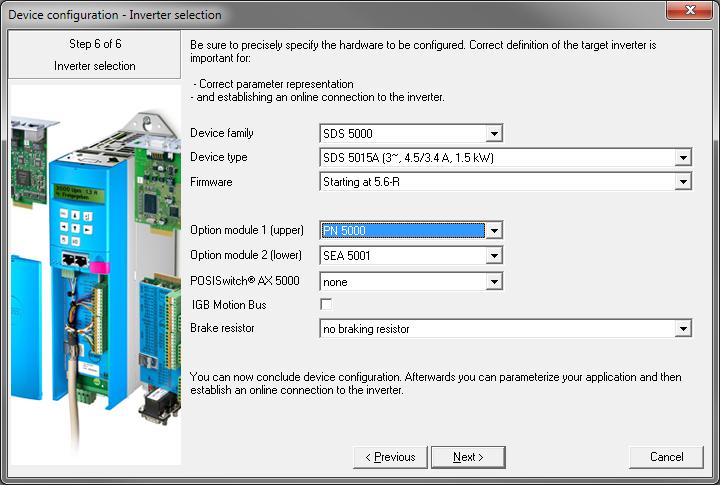The height and width of the screenshot is (485, 720).
Task: Expand the Device type dropdown arrow
Action: (x=683, y=158)
